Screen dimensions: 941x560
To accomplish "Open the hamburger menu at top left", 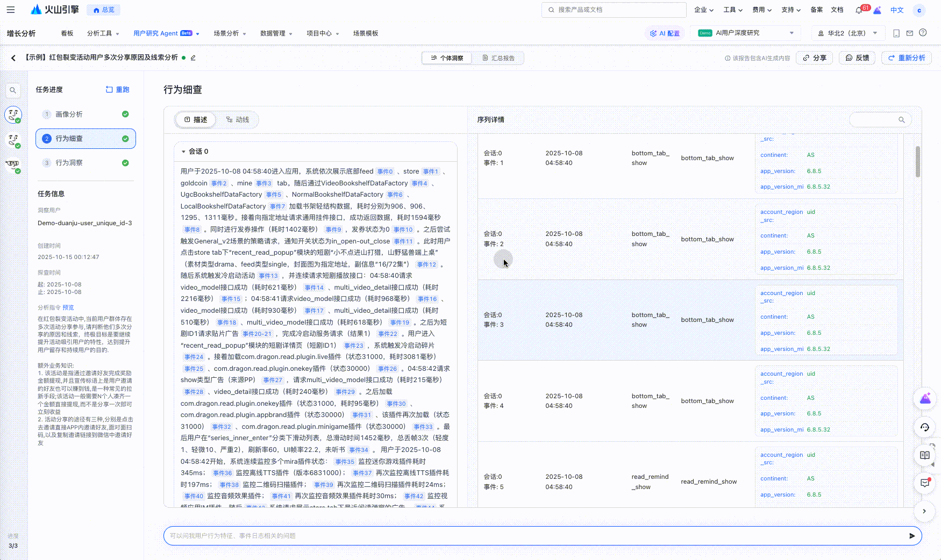I will pos(11,10).
